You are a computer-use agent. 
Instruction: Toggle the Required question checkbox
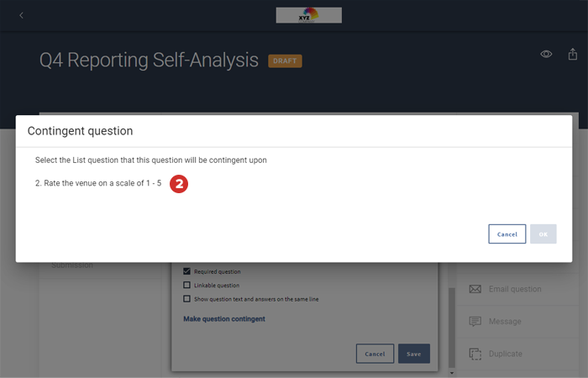tap(187, 271)
